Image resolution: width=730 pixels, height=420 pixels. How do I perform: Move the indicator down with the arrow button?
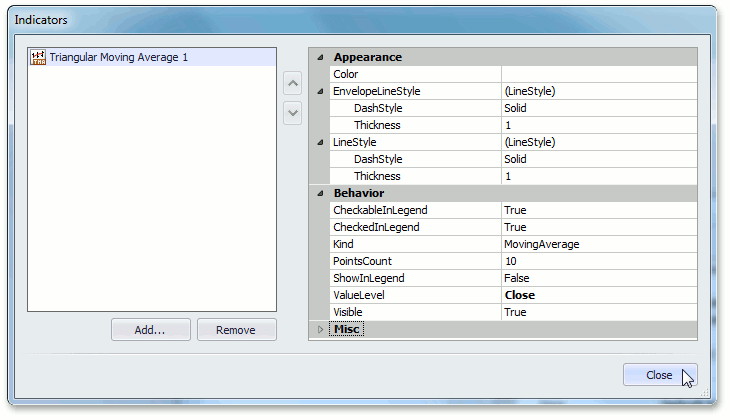(292, 113)
